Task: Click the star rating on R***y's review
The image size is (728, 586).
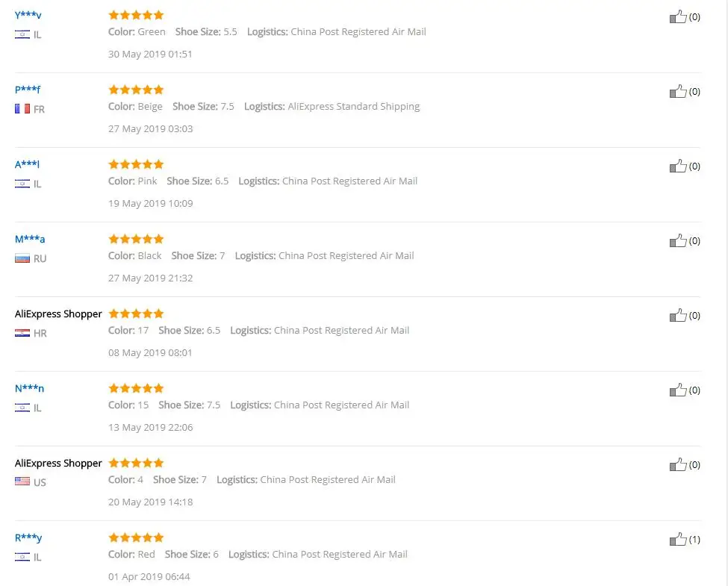Action: (x=136, y=537)
